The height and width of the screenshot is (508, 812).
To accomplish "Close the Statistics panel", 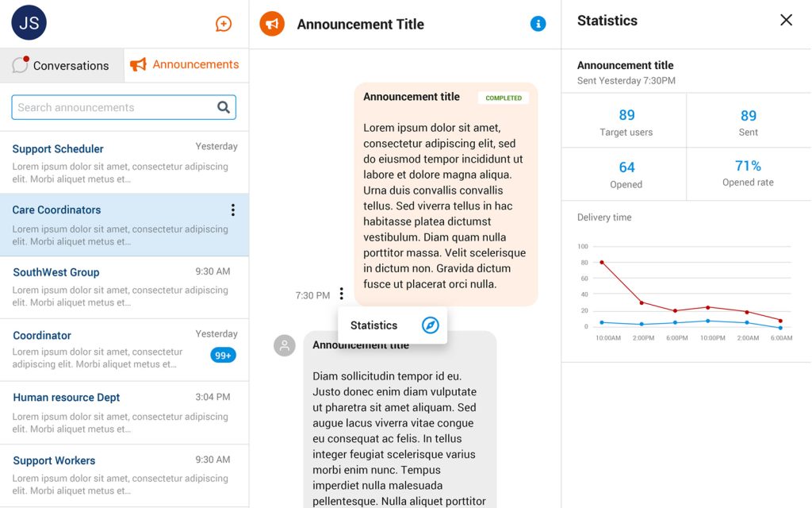I will pyautogui.click(x=786, y=21).
